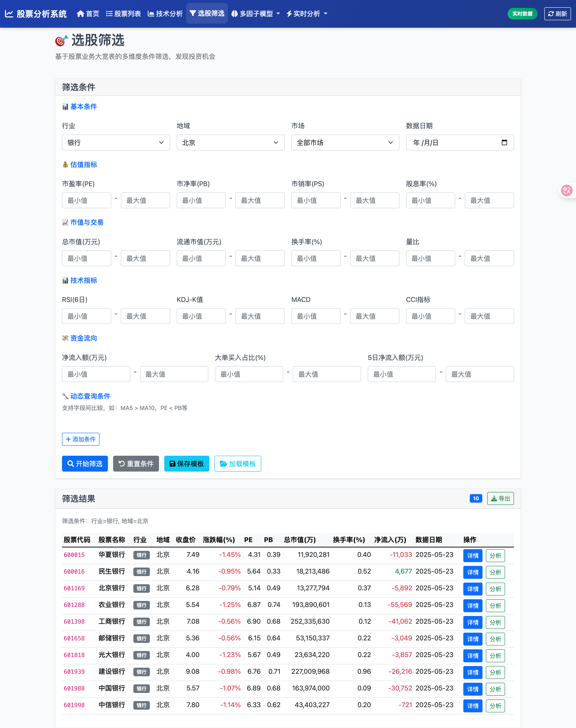Click 详情 button for 华夏银行
Viewport: 576px width, 728px height.
coord(472,555)
